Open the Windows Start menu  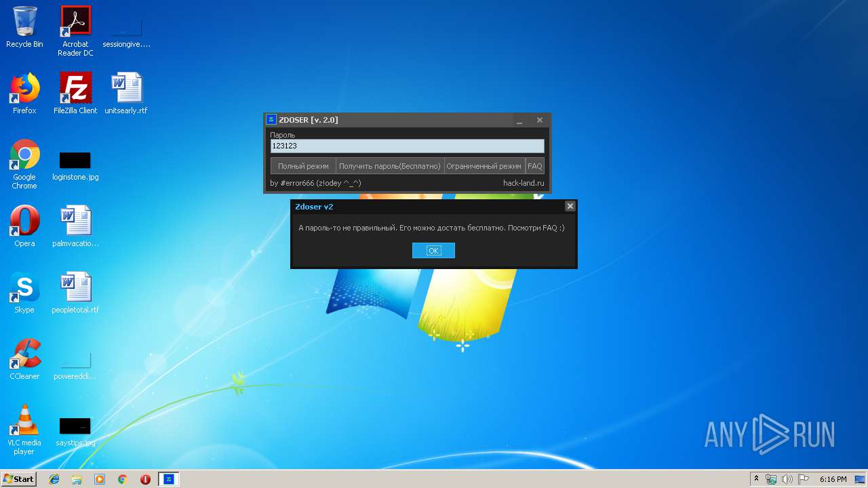pos(18,479)
